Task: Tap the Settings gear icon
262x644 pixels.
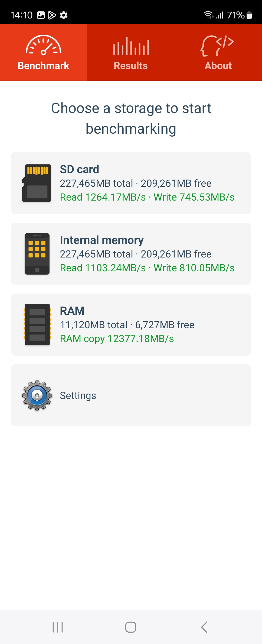Action: point(37,395)
